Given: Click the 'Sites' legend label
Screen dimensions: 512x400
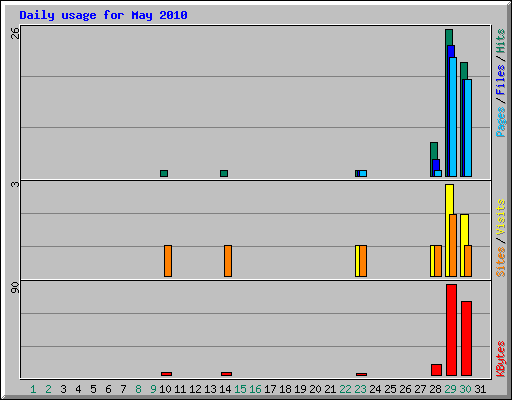Looking at the screenshot, I should (500, 262).
